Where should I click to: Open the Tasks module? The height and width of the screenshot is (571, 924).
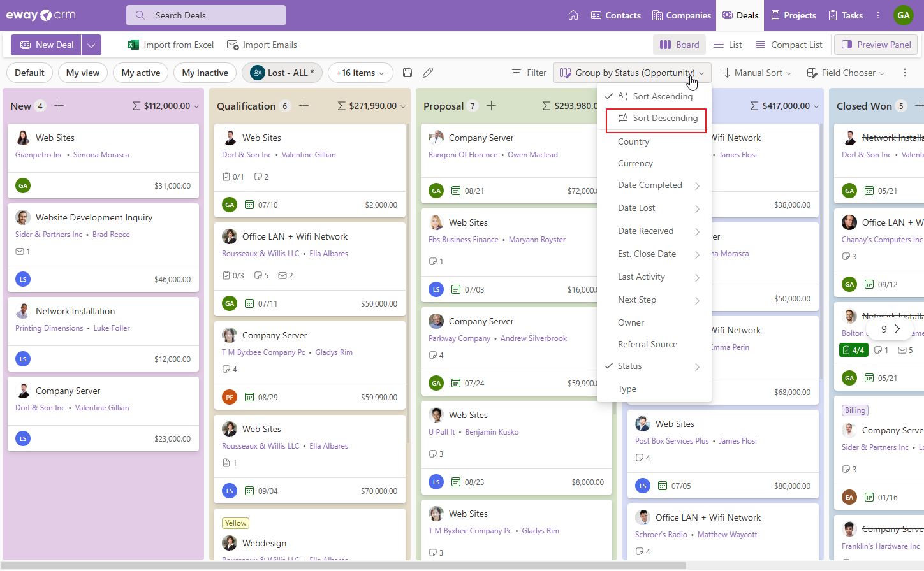pyautogui.click(x=845, y=15)
